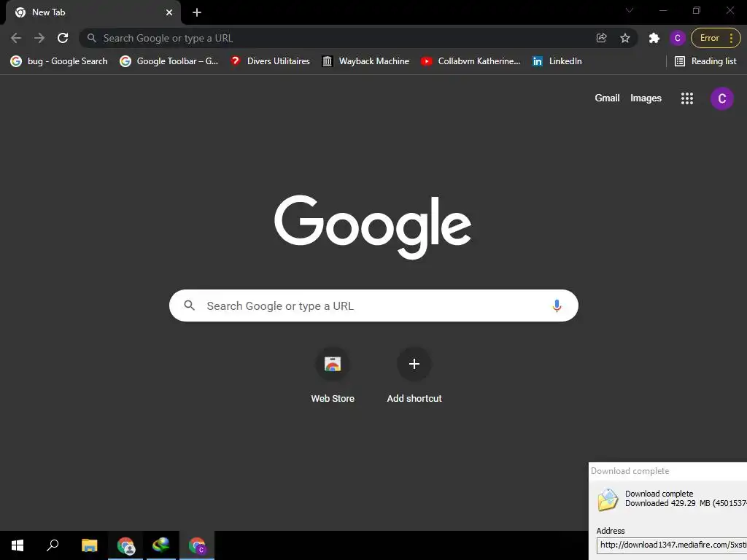Open LinkedIn bookmark
The height and width of the screenshot is (560, 747).
[x=557, y=61]
